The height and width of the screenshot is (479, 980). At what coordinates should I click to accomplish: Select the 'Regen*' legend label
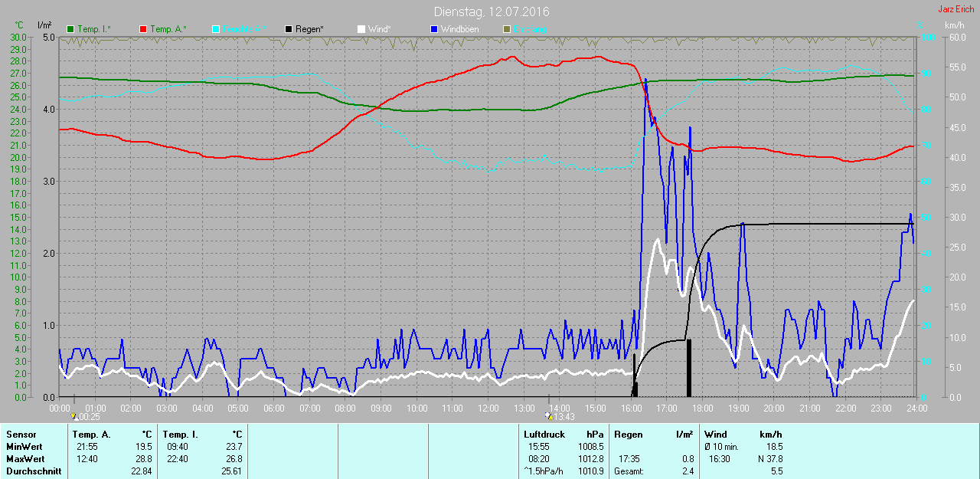point(310,29)
